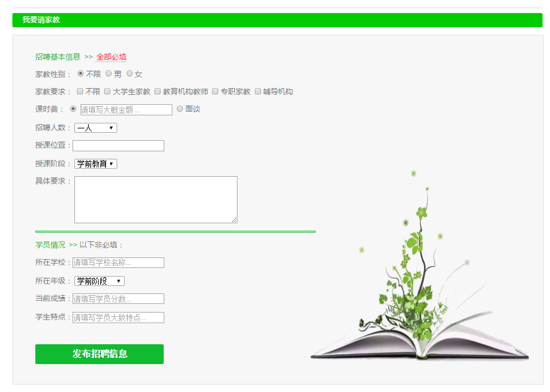The image size is (550, 392).
Task: Select 女 tutor gender radio button
Action: click(x=130, y=73)
